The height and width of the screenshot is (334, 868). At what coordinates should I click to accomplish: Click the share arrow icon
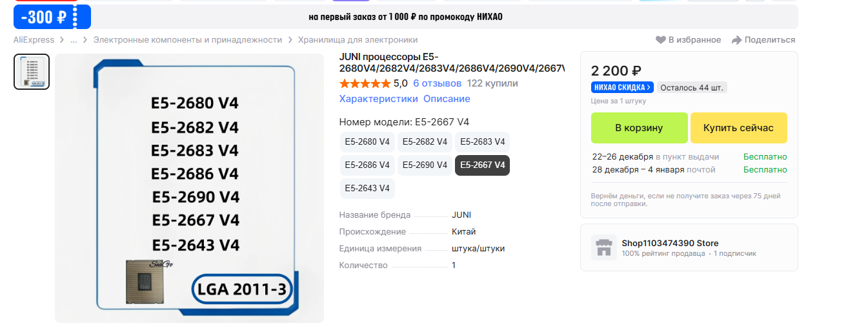(x=736, y=40)
